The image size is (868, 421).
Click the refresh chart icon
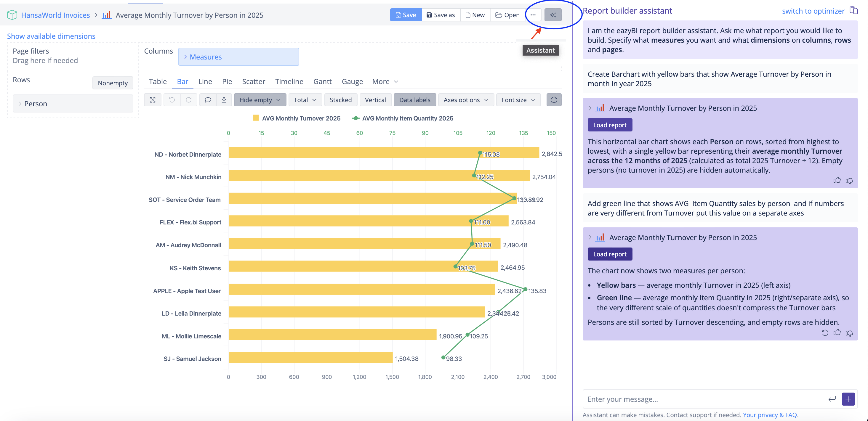554,100
